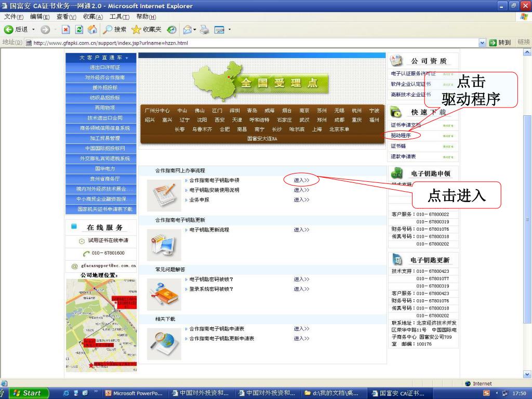Click the 全国受理点 China map banner

[x=261, y=82]
